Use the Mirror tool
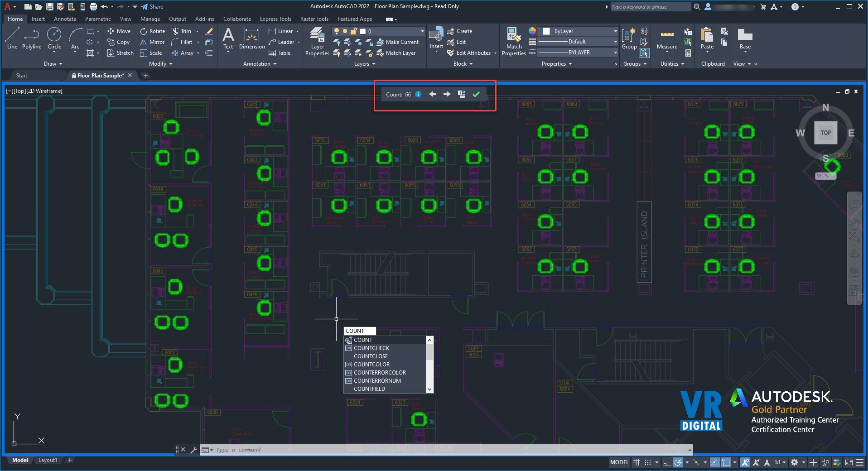 pos(153,42)
